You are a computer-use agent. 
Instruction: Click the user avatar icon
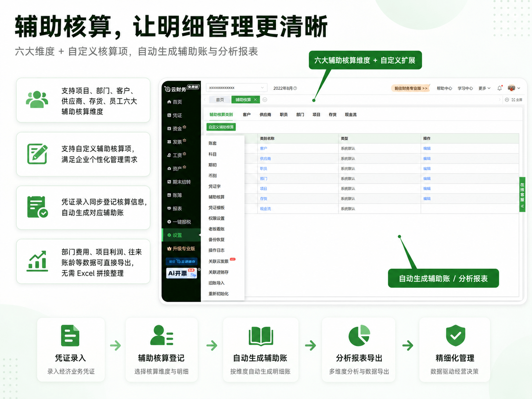tap(511, 88)
